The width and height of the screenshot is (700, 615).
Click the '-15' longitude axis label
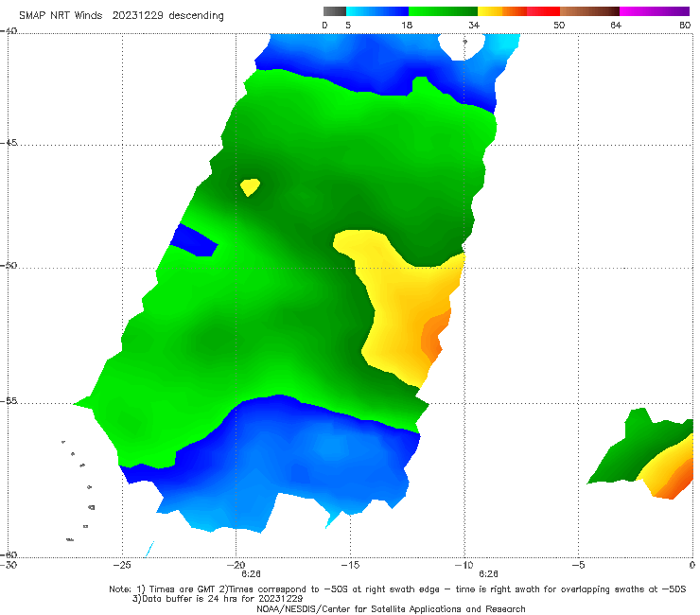[x=350, y=565]
